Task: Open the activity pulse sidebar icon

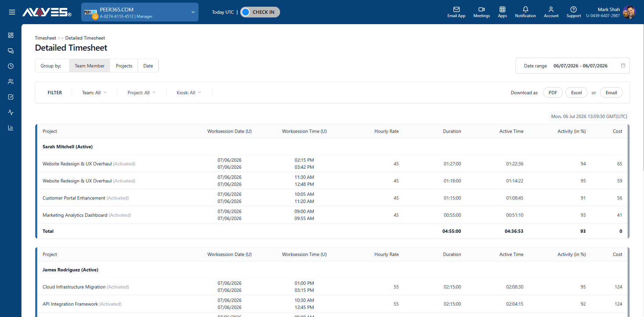Action: click(x=11, y=112)
